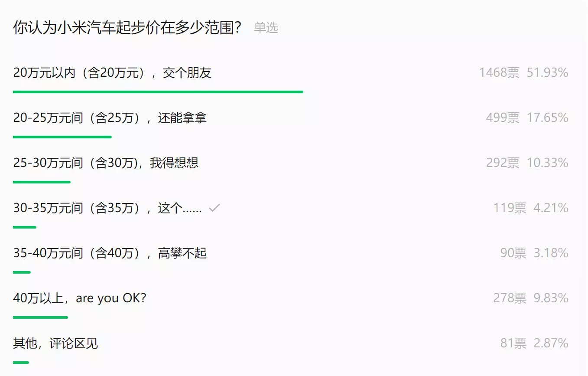Viewport: 588px width, 376px height.
Task: Click the progress bar under 40万以上
Action: tap(40, 317)
